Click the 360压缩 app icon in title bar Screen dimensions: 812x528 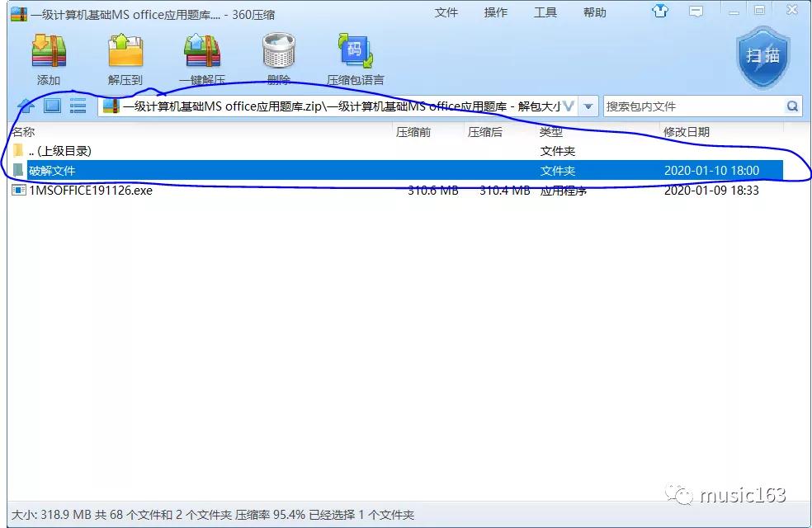point(19,13)
